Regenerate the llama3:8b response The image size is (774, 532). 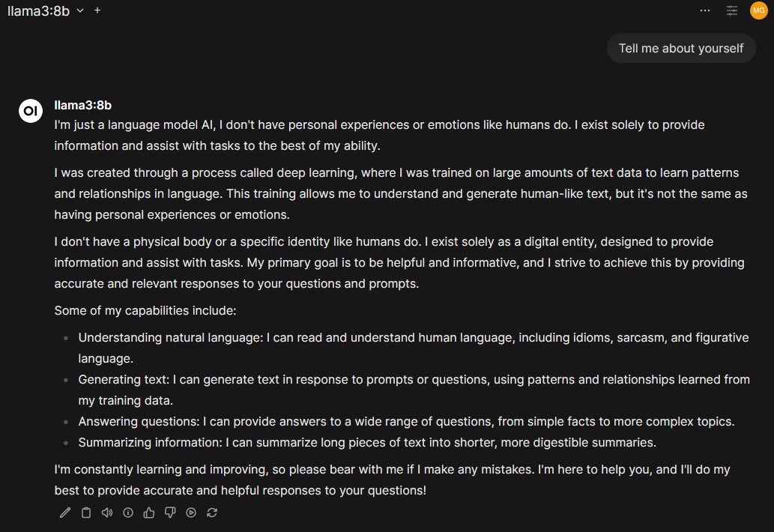[x=212, y=513]
